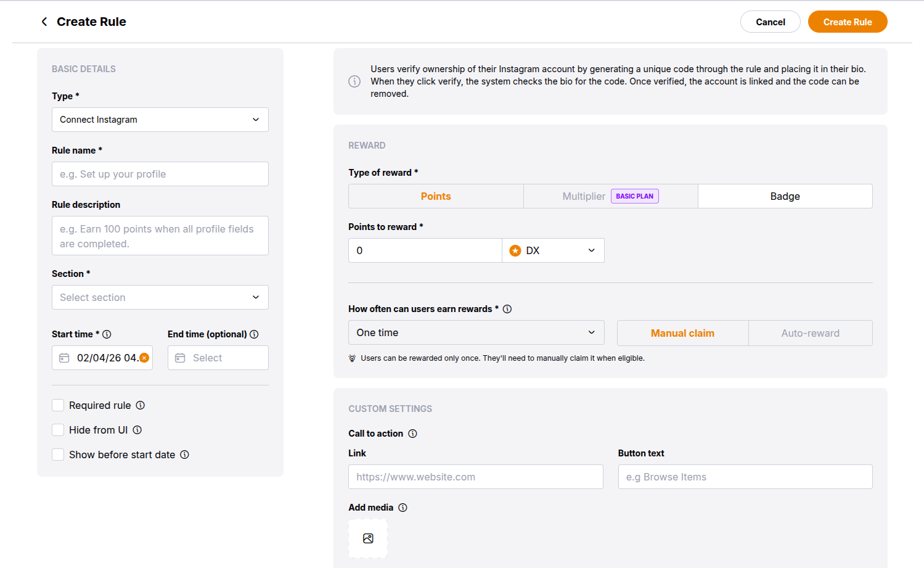Toggle the Show before start date checkbox
Image resolution: width=924 pixels, height=568 pixels.
coord(58,455)
